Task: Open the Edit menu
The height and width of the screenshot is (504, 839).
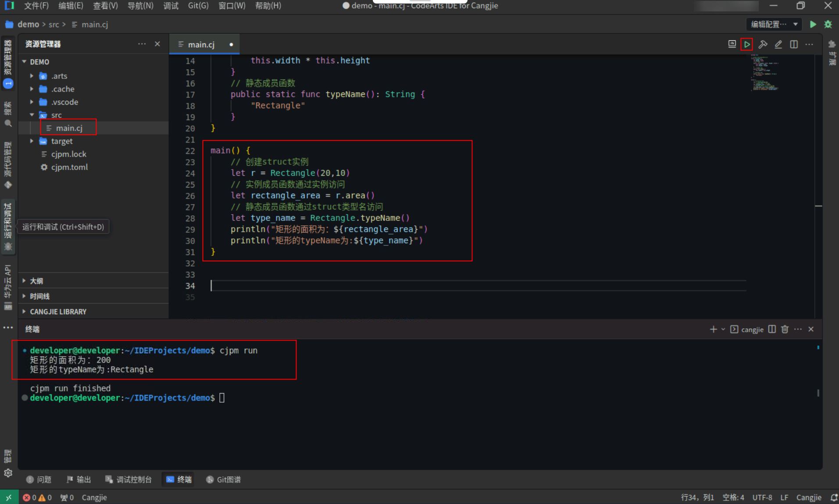Action: pos(71,6)
